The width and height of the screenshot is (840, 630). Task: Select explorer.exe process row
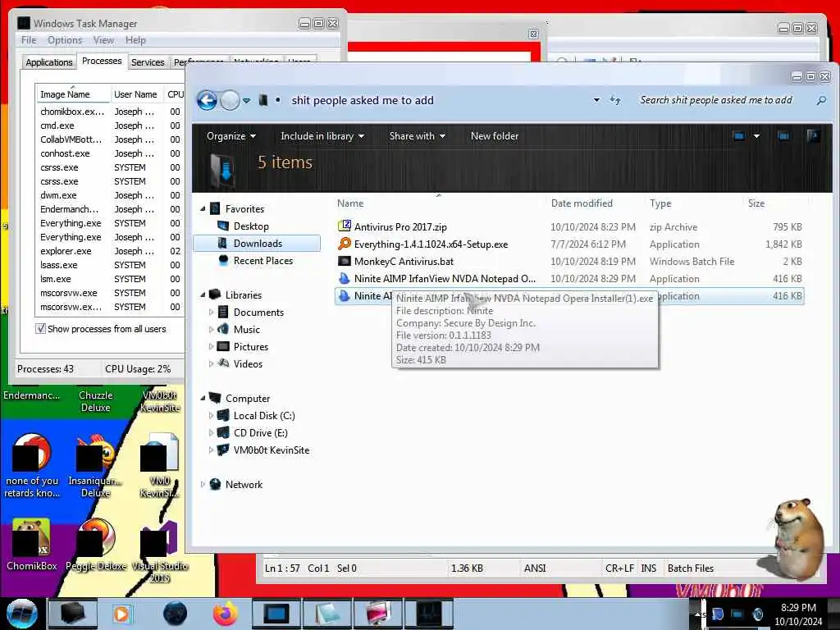[x=110, y=251]
